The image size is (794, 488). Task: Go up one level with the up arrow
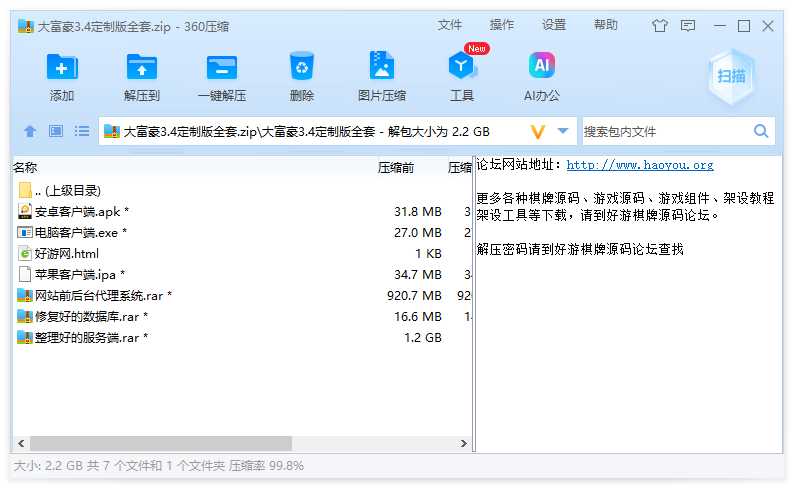tap(30, 132)
